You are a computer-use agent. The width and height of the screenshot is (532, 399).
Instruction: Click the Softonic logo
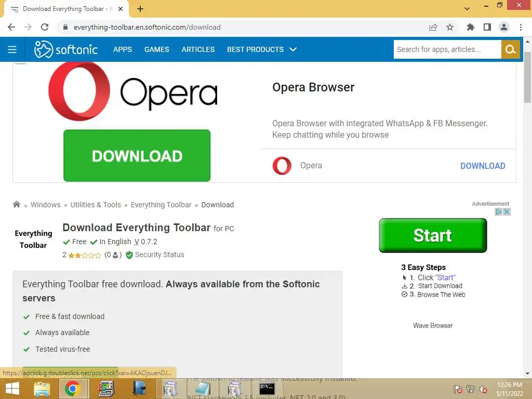pos(66,49)
